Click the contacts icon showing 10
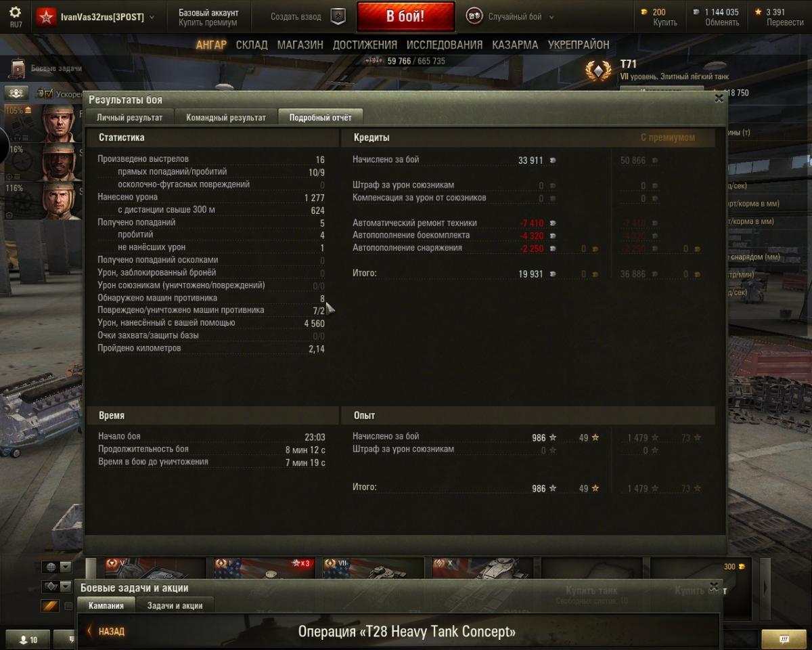Image resolution: width=812 pixels, height=650 pixels. point(29,639)
